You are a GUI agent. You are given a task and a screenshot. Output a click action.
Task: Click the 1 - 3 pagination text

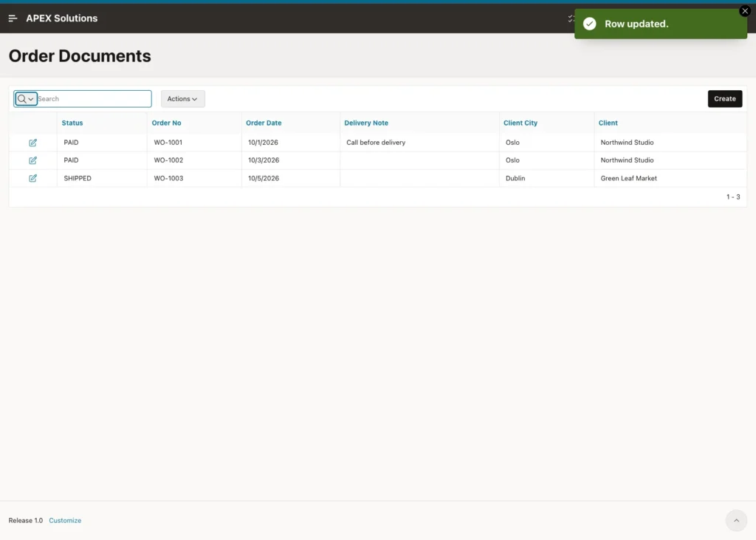(x=733, y=197)
